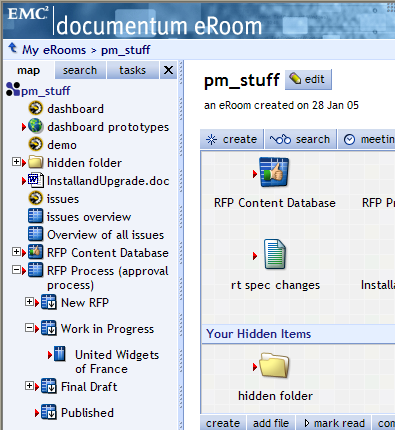The height and width of the screenshot is (430, 395).
Task: Click the hidden folder icon under Your Hidden Items
Action: [274, 365]
